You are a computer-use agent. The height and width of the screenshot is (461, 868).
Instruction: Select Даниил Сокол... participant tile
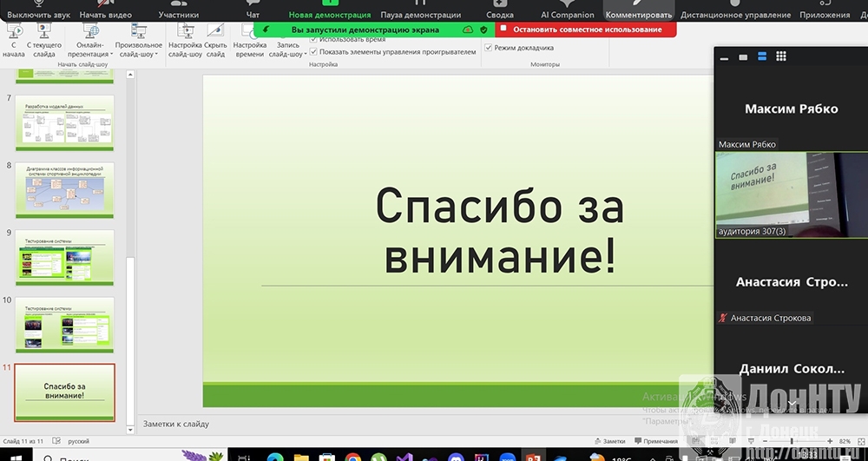[791, 369]
